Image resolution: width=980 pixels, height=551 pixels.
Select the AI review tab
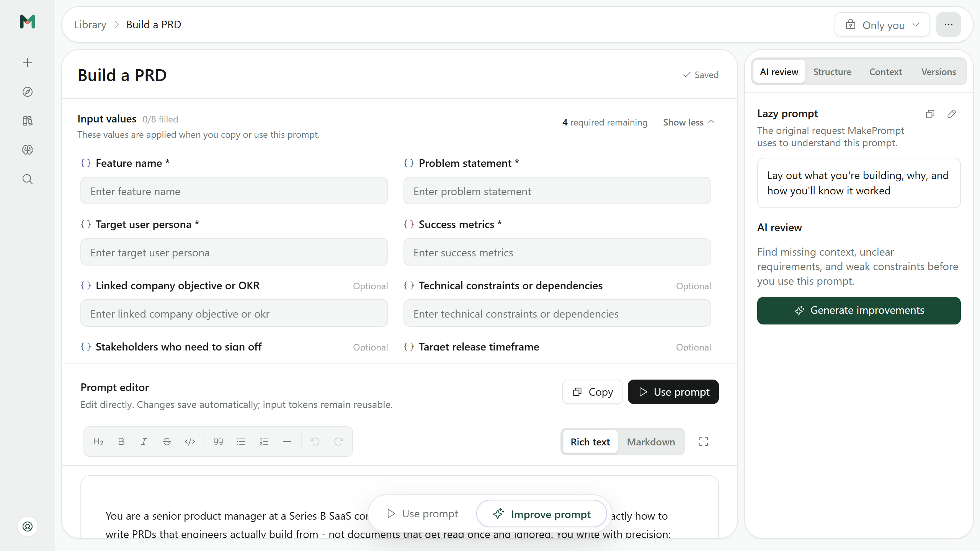tap(779, 72)
